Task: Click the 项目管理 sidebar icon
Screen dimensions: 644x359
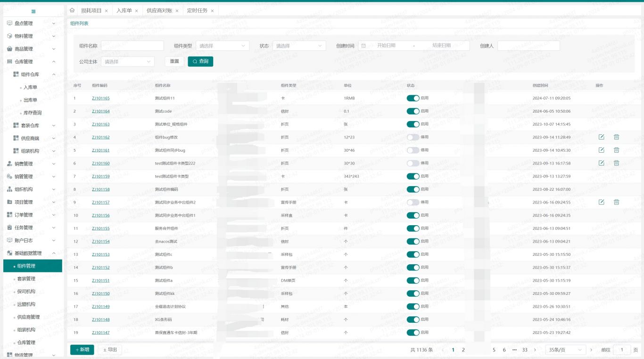Action: tap(10, 202)
